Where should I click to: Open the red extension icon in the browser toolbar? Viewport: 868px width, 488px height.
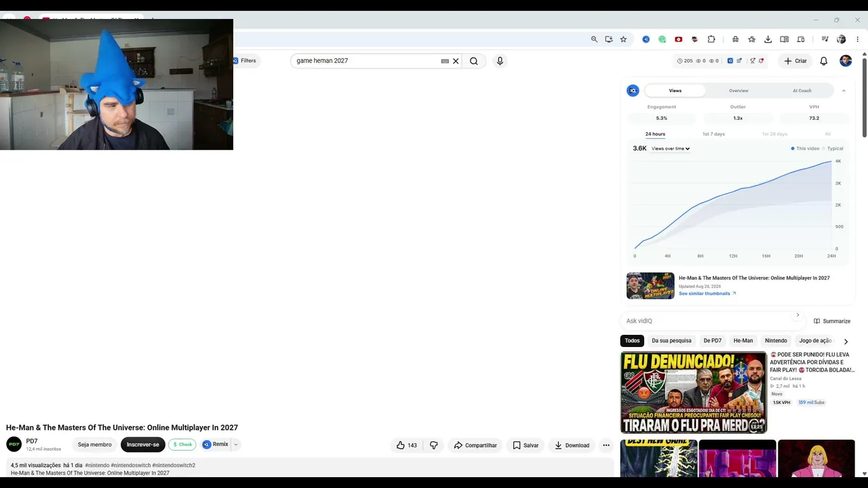(678, 39)
